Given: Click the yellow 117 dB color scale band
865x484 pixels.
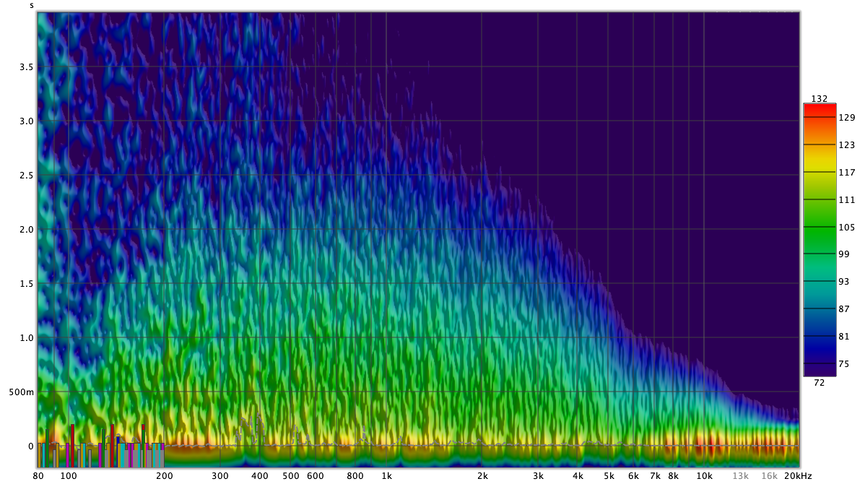Looking at the screenshot, I should point(819,172).
